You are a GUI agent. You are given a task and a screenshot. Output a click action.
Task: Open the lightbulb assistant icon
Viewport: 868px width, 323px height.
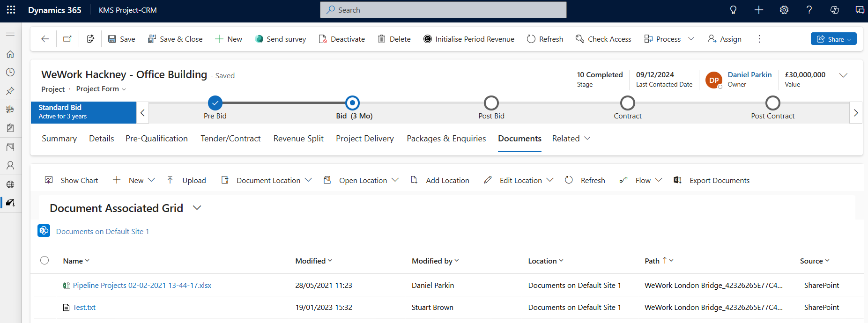(x=733, y=10)
